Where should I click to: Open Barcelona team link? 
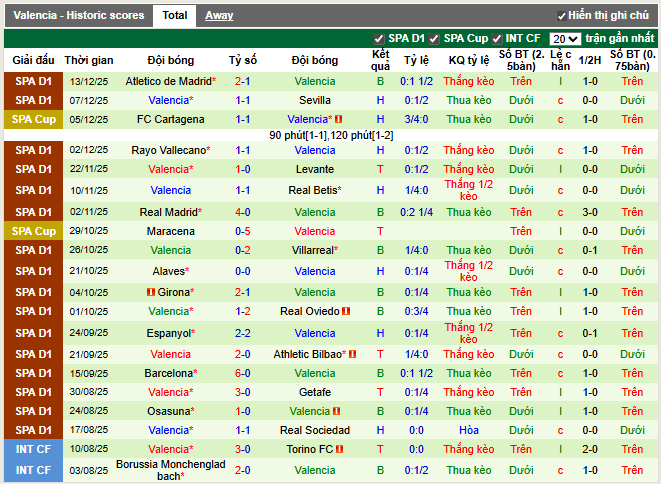(169, 373)
